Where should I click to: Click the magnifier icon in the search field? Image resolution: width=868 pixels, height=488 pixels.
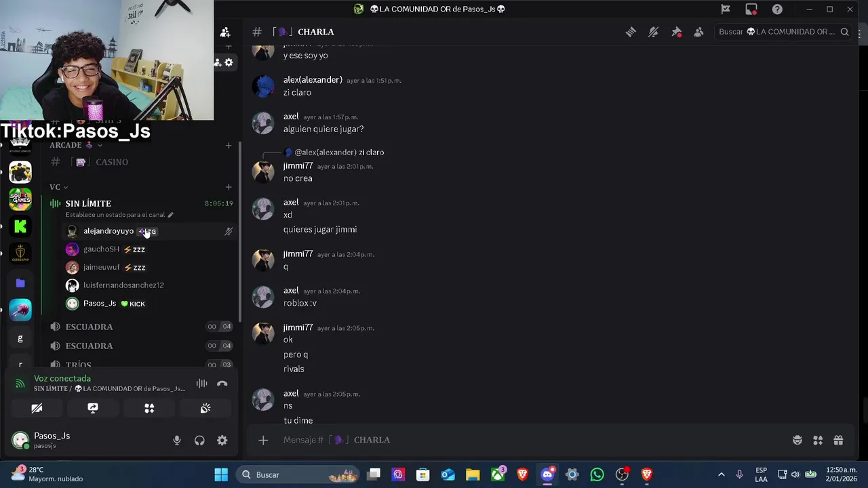coord(844,32)
